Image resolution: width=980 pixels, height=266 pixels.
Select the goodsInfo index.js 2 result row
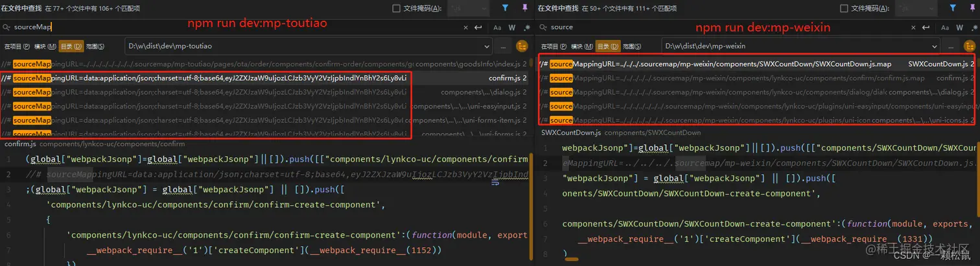[265, 64]
